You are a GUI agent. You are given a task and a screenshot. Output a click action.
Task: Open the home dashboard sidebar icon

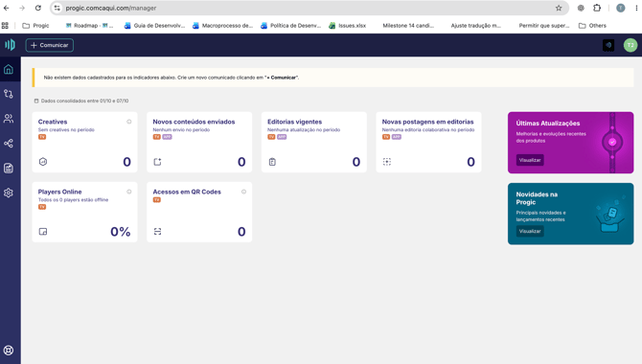[x=9, y=69]
